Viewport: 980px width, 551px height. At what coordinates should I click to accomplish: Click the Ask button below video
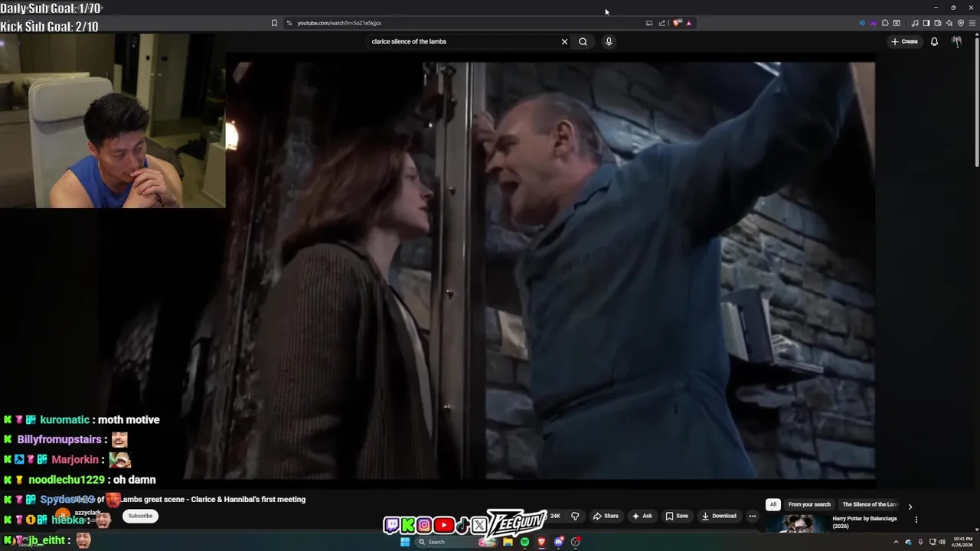tap(642, 516)
